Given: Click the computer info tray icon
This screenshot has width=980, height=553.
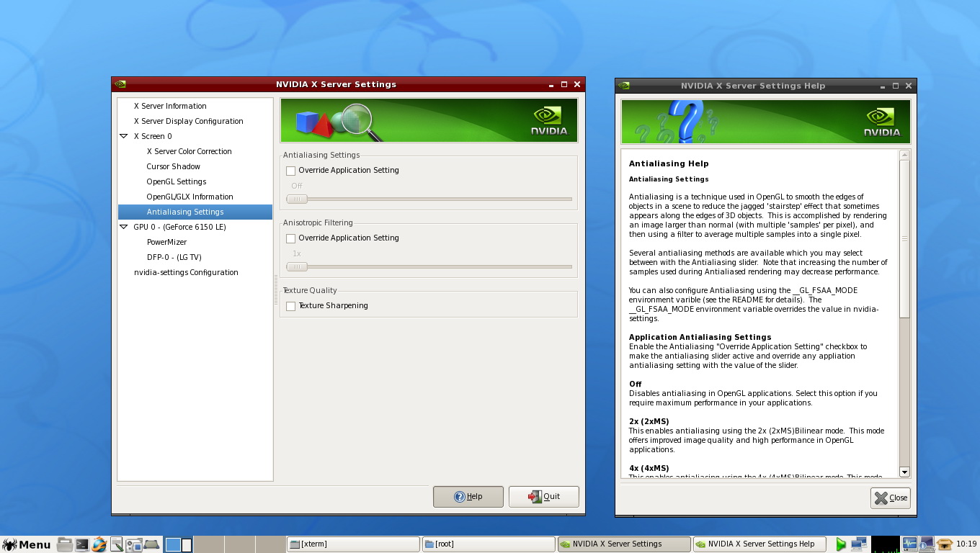Looking at the screenshot, I should (927, 544).
